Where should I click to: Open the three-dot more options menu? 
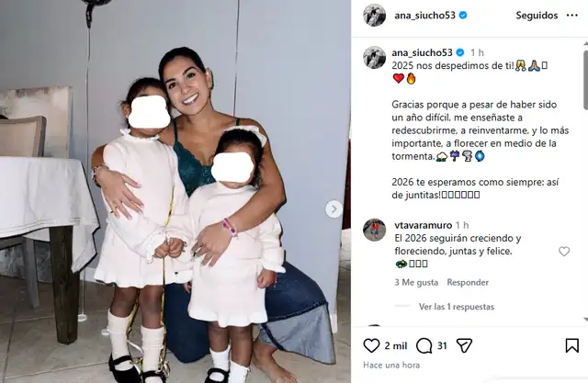tap(572, 16)
